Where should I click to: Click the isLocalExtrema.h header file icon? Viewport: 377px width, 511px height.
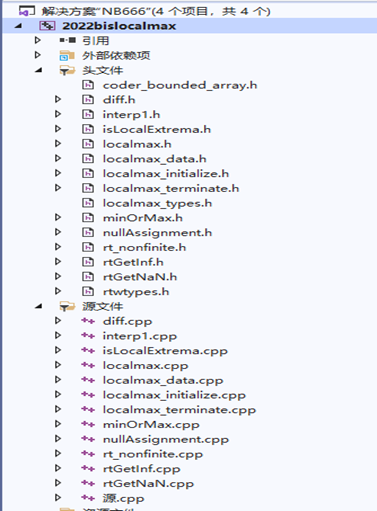pos(88,129)
